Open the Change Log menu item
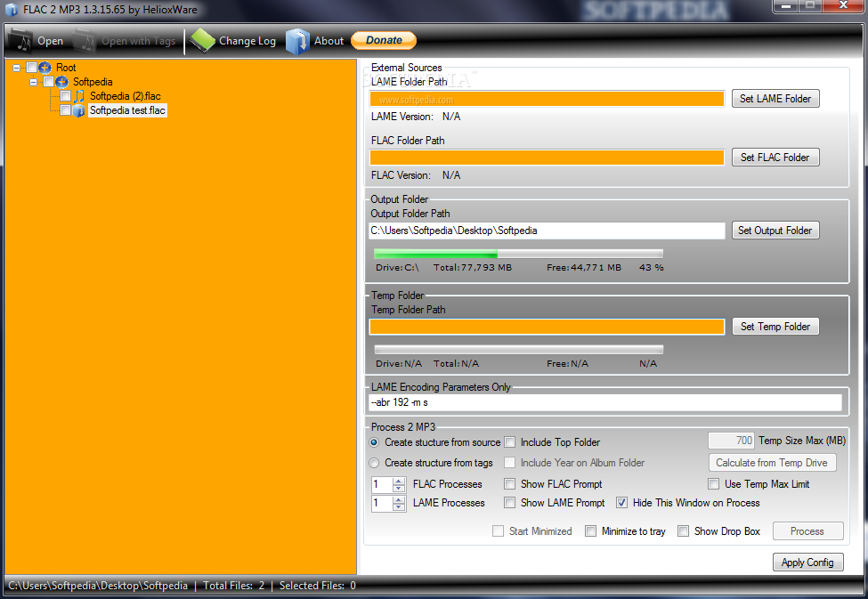The height and width of the screenshot is (599, 868). click(247, 41)
